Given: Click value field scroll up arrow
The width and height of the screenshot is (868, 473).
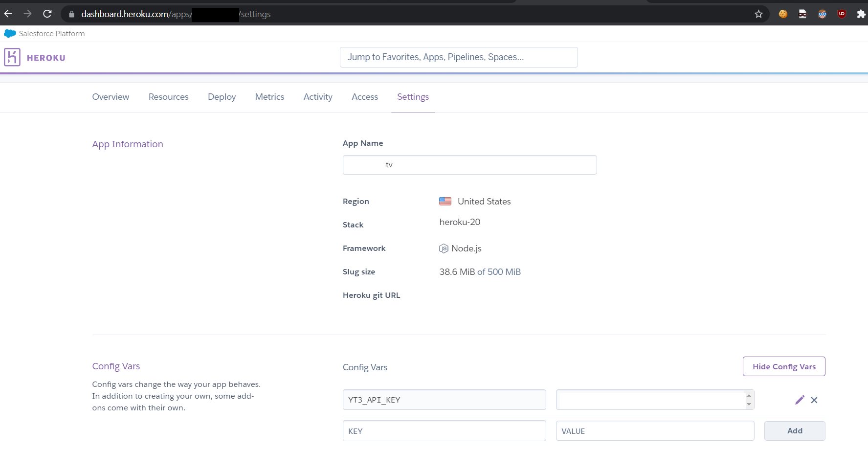Looking at the screenshot, I should tap(749, 395).
